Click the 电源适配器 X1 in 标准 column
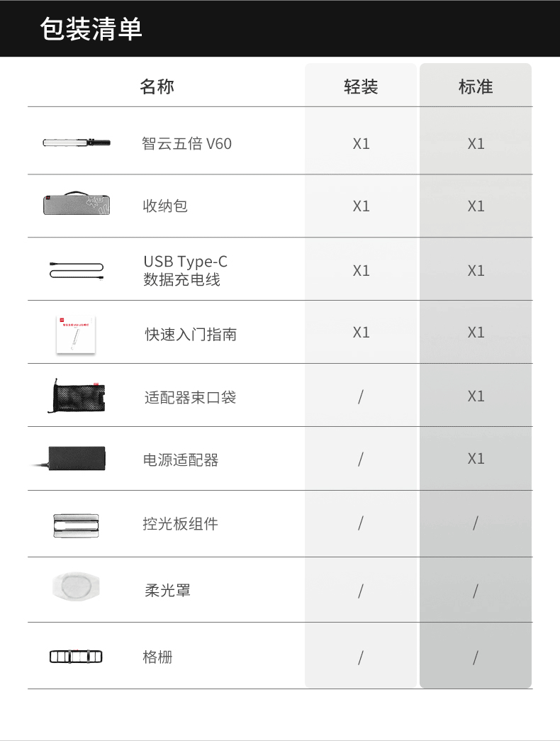This screenshot has width=560, height=741. point(476,458)
